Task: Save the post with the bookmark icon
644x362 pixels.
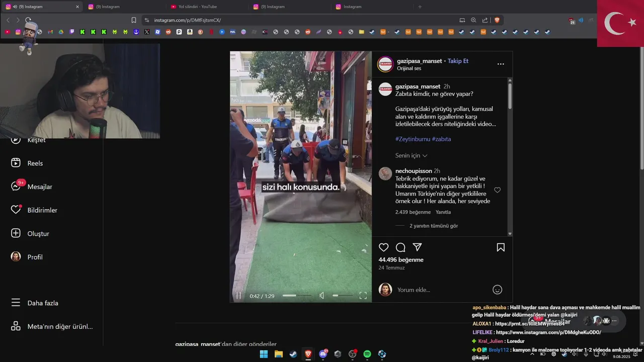Action: click(501, 247)
